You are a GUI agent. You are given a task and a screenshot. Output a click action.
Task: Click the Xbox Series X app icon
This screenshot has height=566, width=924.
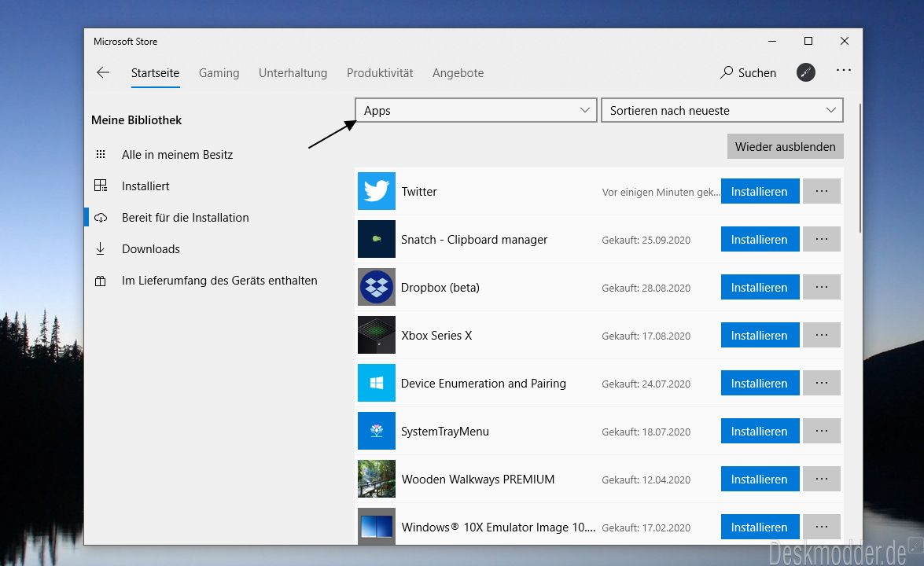(377, 335)
